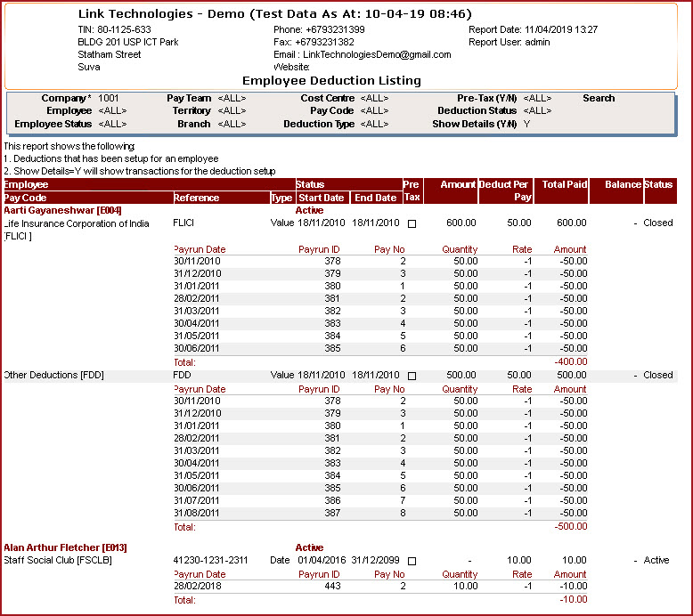Click the Search button in filter panel
This screenshot has width=693, height=616.
coord(599,98)
